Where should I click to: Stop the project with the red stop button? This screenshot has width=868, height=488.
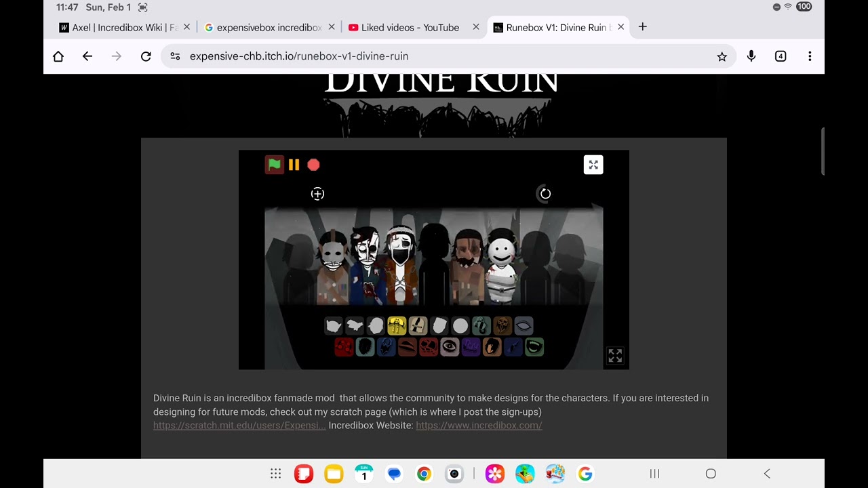[313, 165]
